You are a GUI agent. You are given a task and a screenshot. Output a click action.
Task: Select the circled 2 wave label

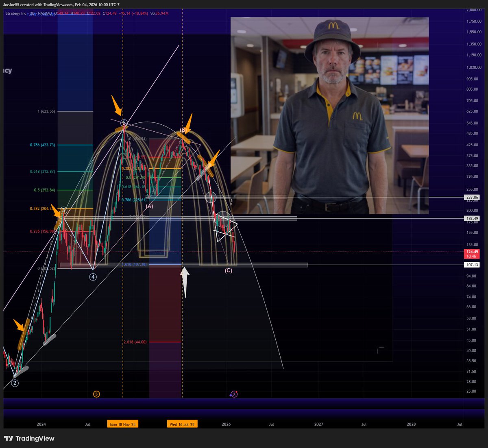tap(15, 383)
